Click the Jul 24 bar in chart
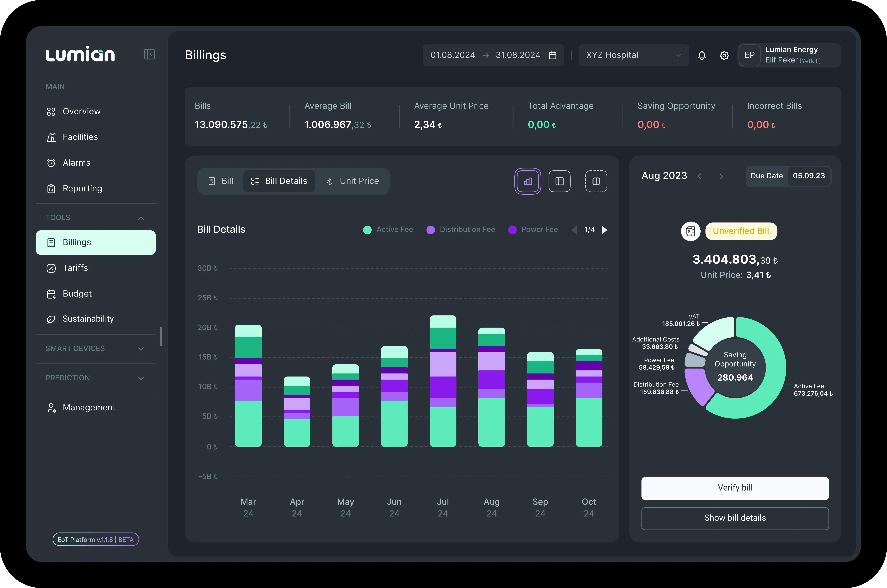Image resolution: width=887 pixels, height=588 pixels. tap(443, 381)
